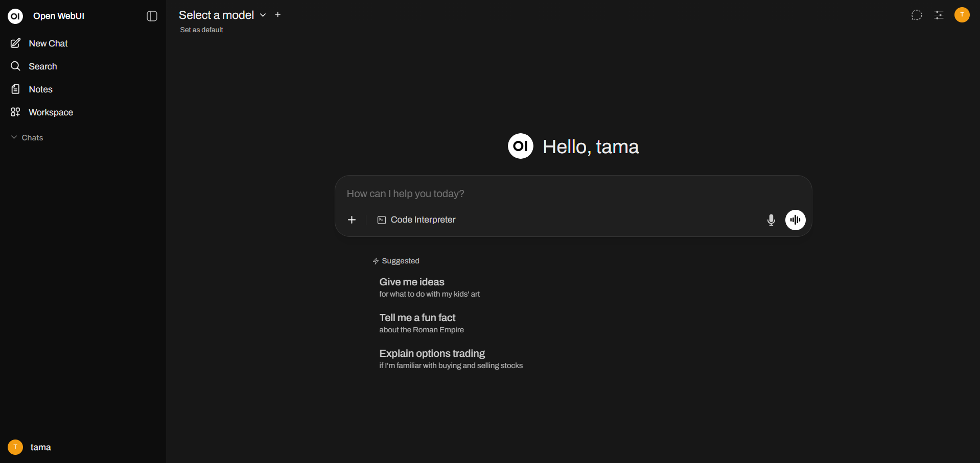Open the voice call mode with waveform icon

point(795,220)
